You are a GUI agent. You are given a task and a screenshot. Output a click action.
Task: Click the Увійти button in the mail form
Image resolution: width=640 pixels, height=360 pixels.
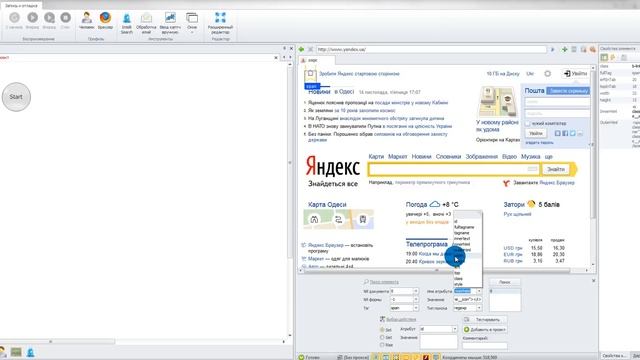click(x=536, y=133)
